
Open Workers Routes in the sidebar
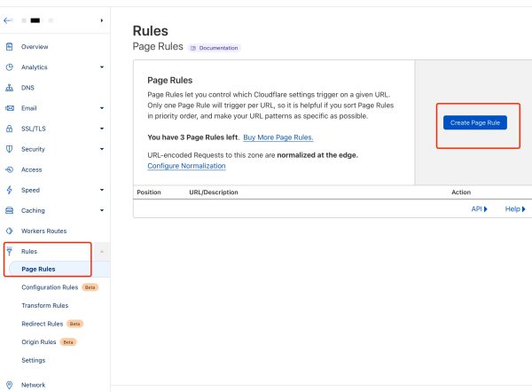[x=43, y=231]
